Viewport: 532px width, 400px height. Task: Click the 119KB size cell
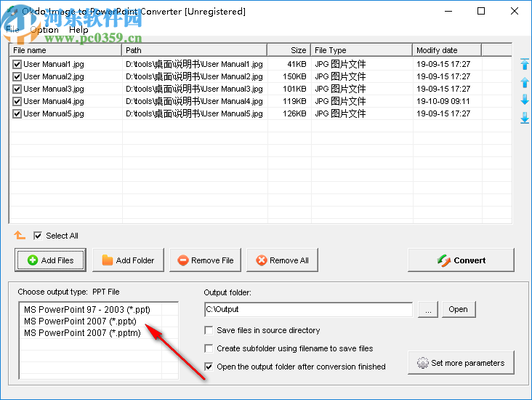[294, 101]
